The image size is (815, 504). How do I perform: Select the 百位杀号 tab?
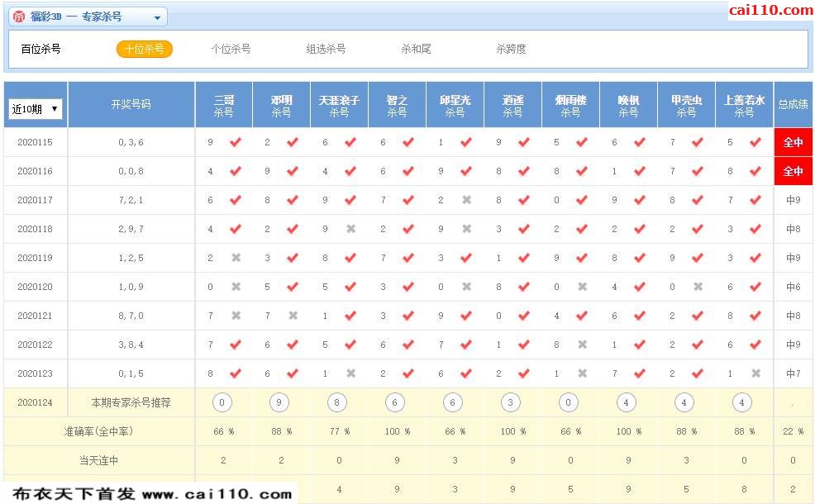point(41,50)
